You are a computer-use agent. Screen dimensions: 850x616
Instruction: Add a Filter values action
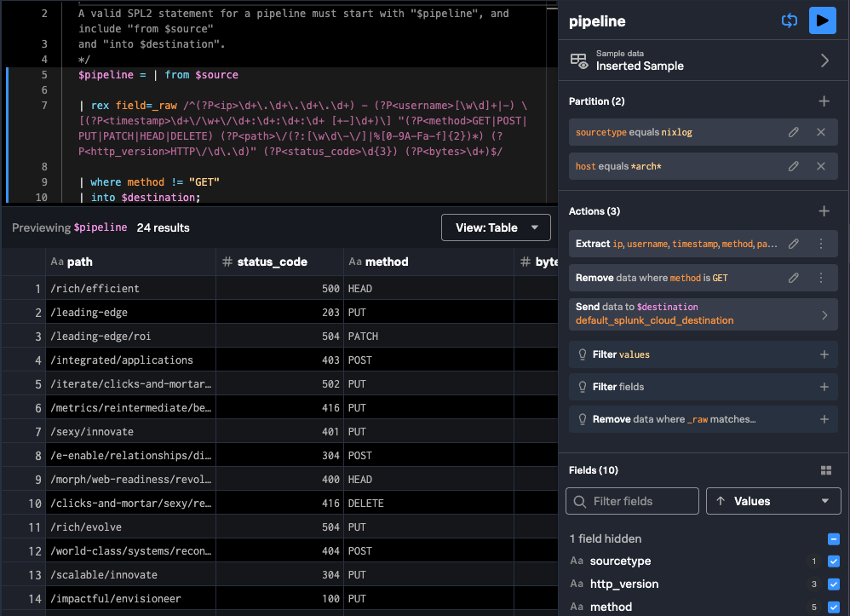coord(824,354)
